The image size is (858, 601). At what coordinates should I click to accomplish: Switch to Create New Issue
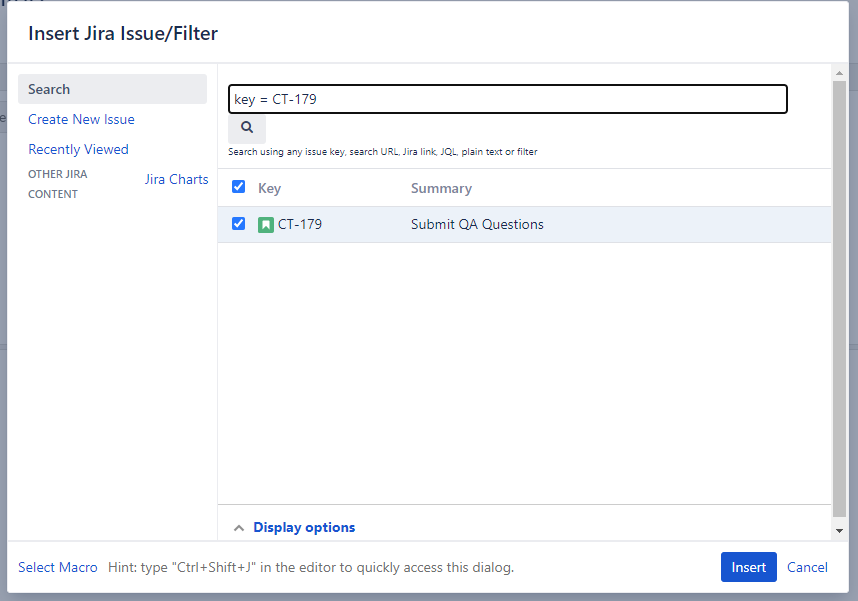click(82, 119)
